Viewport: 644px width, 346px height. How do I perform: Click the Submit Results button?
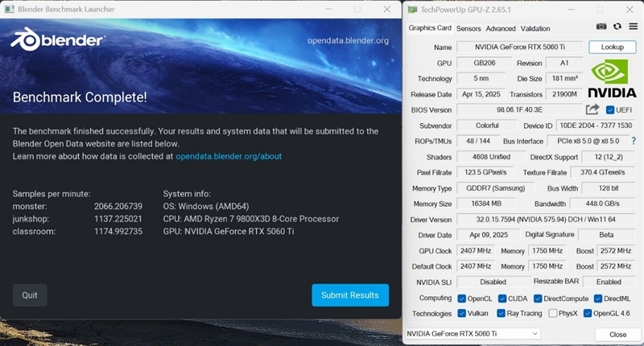click(350, 295)
